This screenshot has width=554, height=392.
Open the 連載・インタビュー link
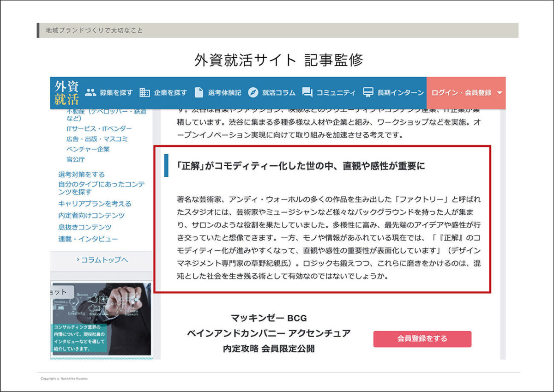pyautogui.click(x=88, y=239)
